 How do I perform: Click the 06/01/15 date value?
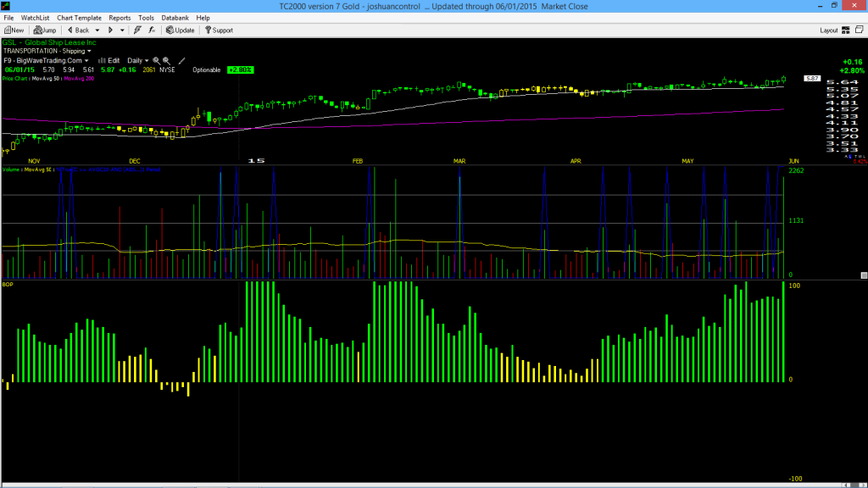pyautogui.click(x=20, y=70)
